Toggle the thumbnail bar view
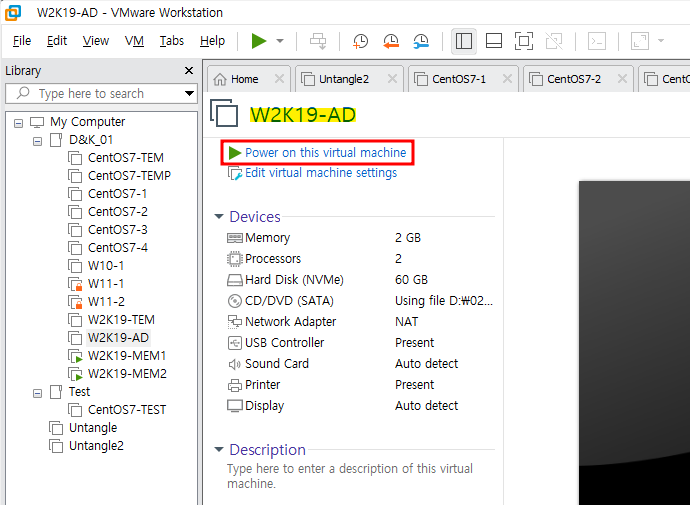The image size is (690, 505). pyautogui.click(x=494, y=41)
